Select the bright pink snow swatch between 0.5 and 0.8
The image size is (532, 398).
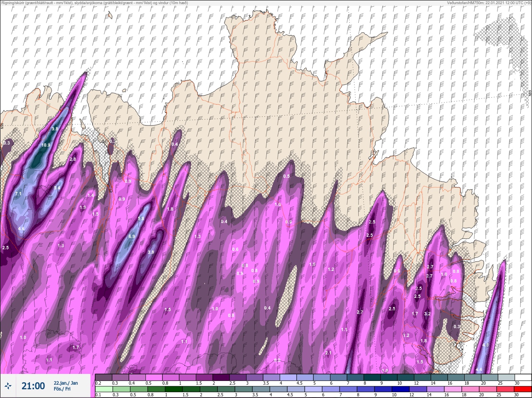click(x=154, y=378)
